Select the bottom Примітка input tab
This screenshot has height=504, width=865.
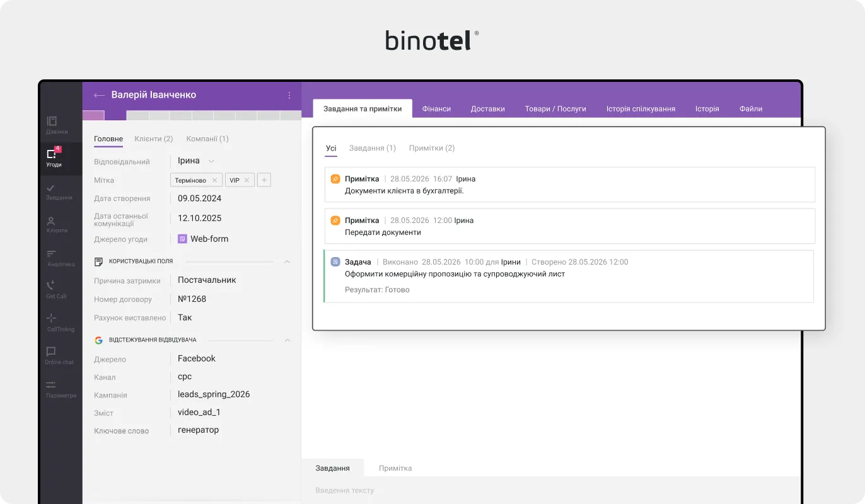pyautogui.click(x=395, y=468)
